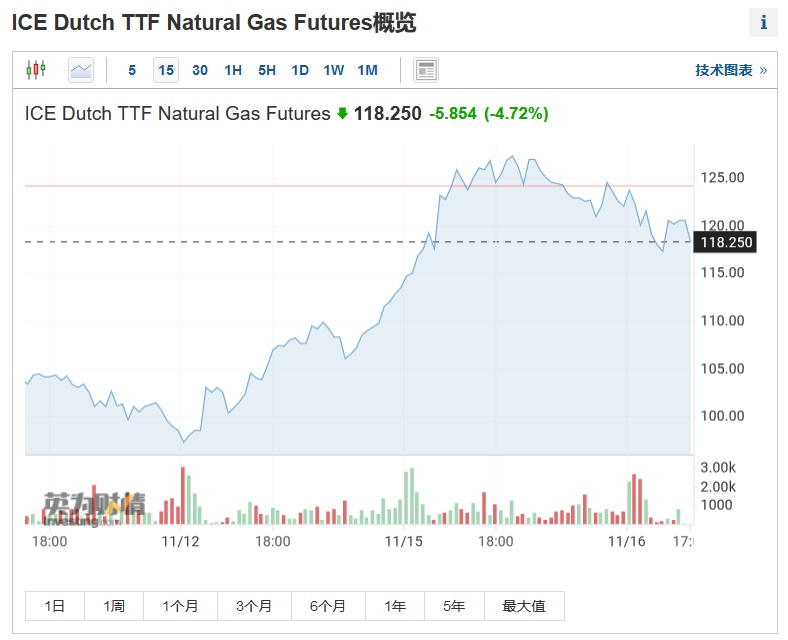Select the 1M interval option

[367, 70]
